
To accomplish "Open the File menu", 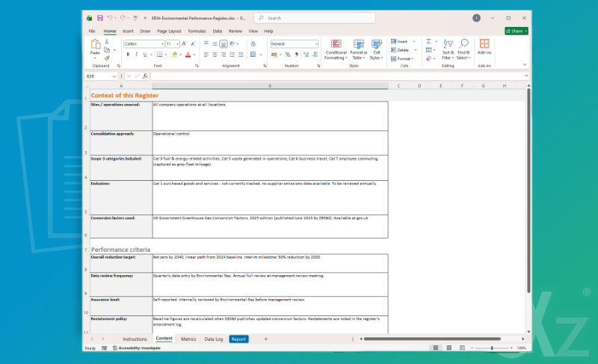I will 92,31.
